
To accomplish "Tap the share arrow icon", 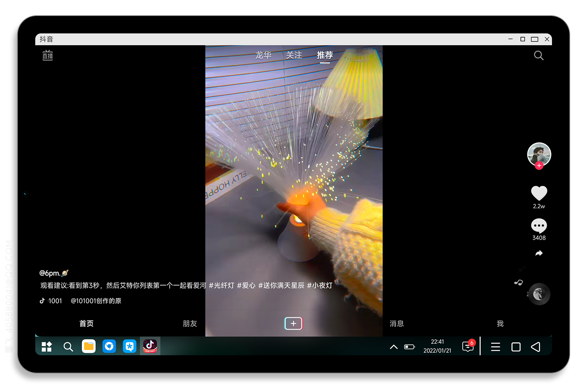I will (539, 253).
